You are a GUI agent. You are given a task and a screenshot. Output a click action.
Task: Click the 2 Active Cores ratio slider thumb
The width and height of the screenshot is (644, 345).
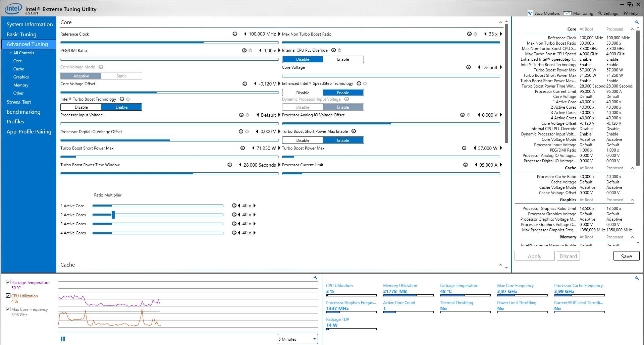coord(113,215)
